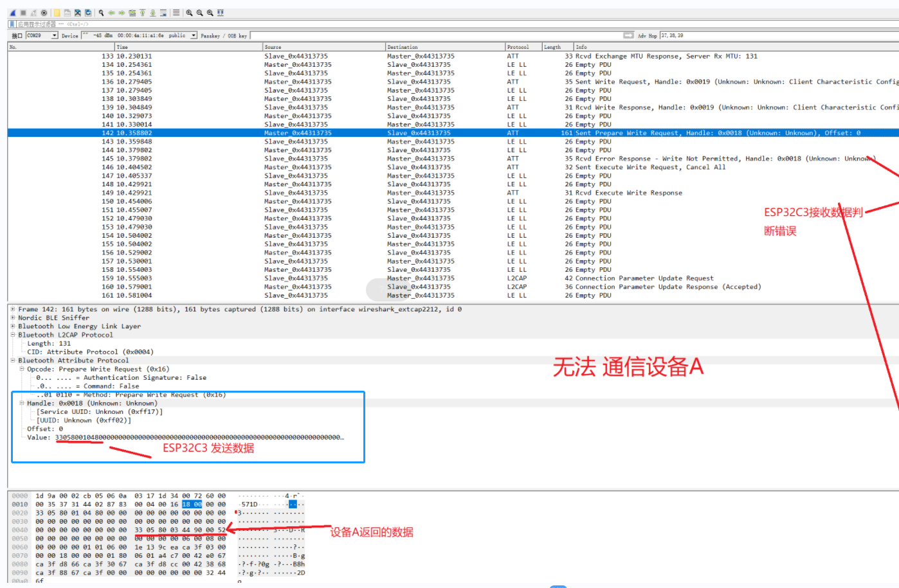Sort by the Source column header

click(x=324, y=47)
